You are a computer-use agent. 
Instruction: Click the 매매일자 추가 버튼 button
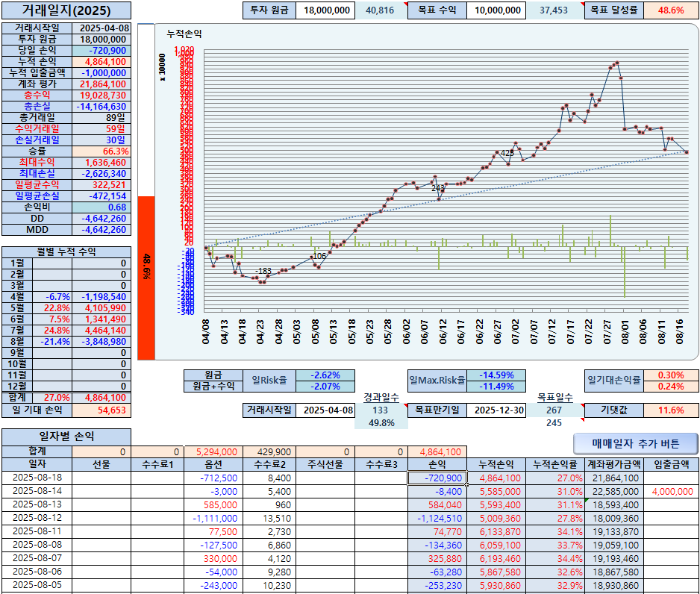635,443
